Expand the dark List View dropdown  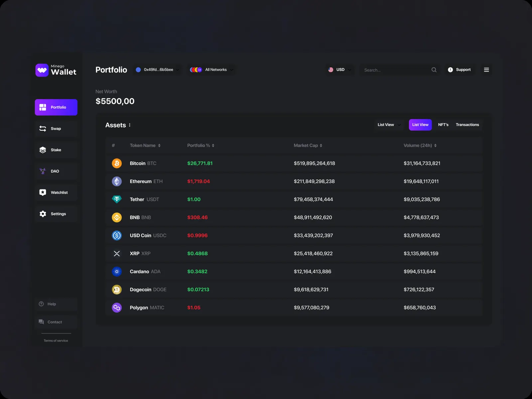[x=389, y=125]
